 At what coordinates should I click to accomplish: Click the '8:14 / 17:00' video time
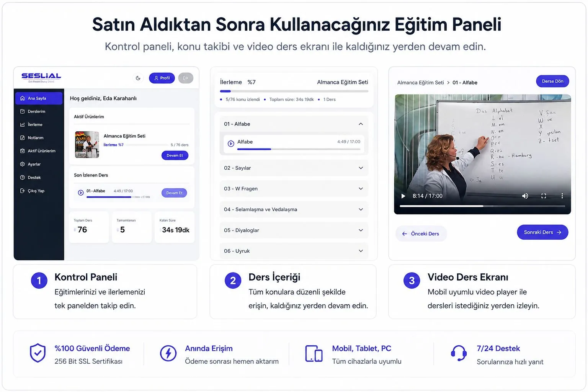[x=427, y=196]
